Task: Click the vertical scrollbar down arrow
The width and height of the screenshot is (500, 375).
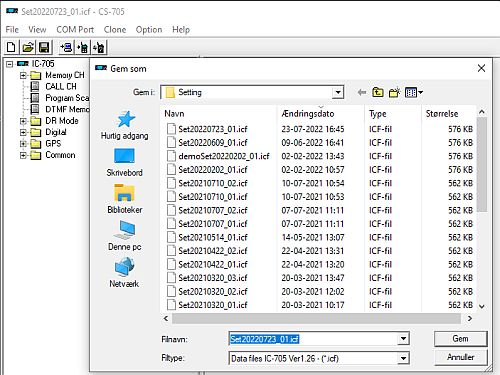Action: click(482, 306)
